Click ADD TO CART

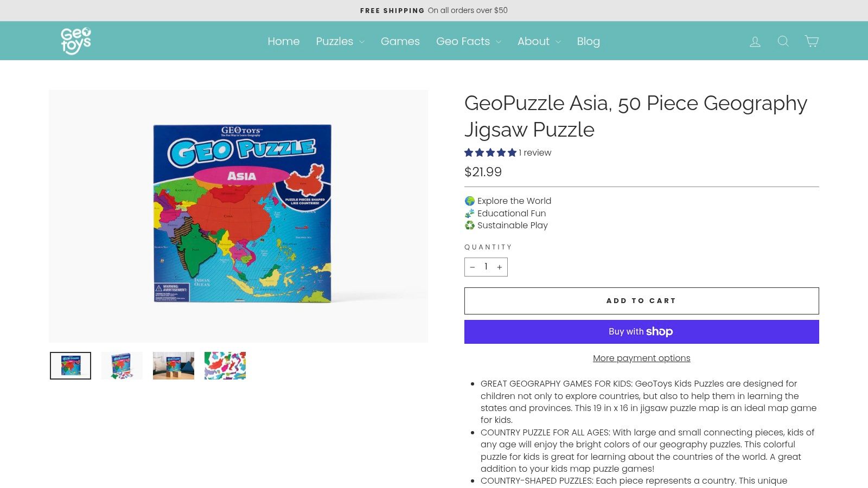tap(641, 300)
